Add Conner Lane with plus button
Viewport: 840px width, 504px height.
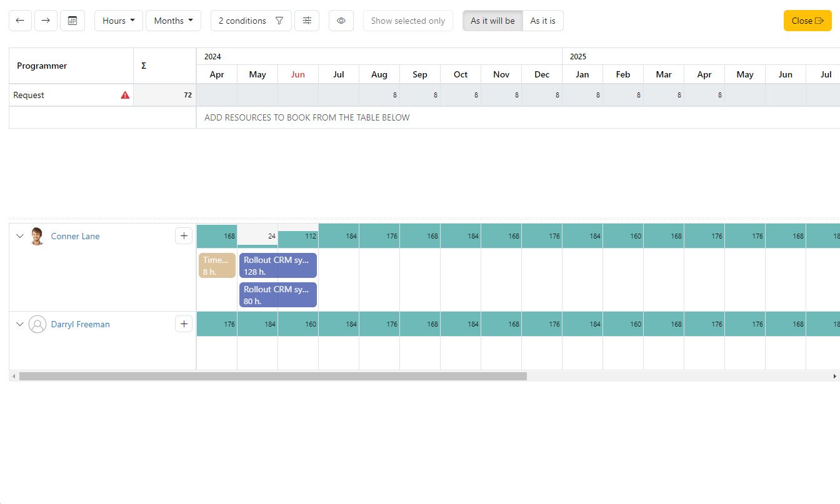click(x=184, y=235)
